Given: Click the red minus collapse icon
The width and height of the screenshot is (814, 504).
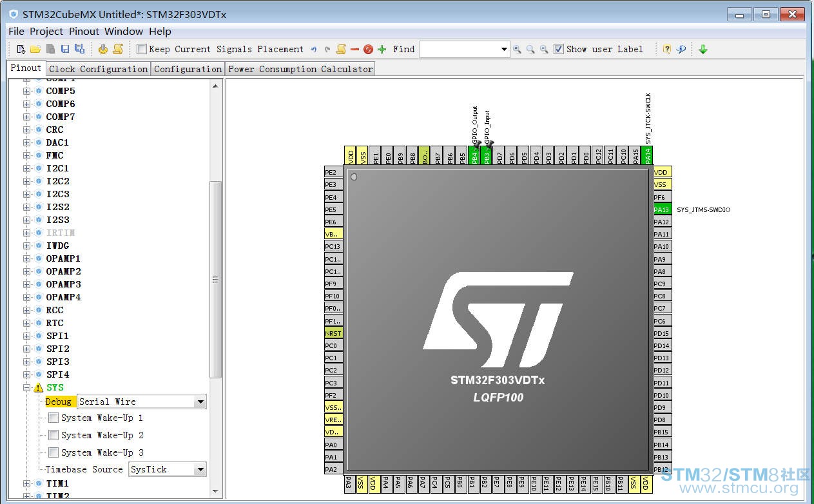Looking at the screenshot, I should click(354, 49).
